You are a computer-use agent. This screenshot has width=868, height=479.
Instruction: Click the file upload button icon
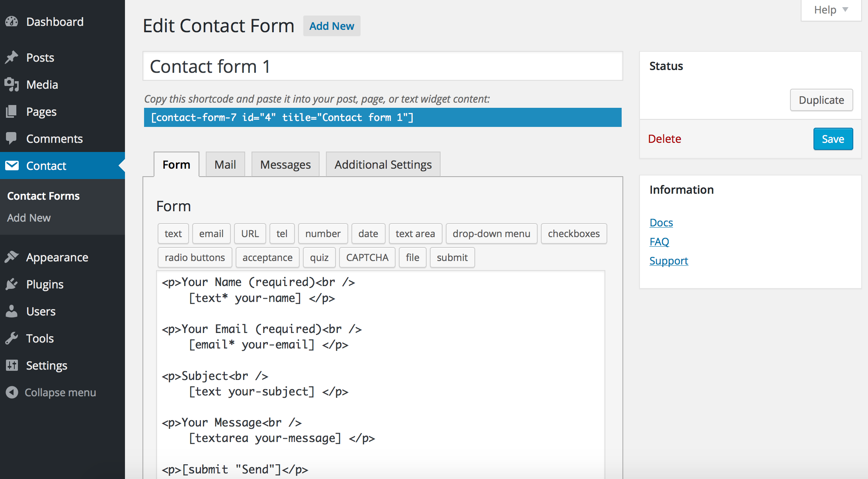412,258
